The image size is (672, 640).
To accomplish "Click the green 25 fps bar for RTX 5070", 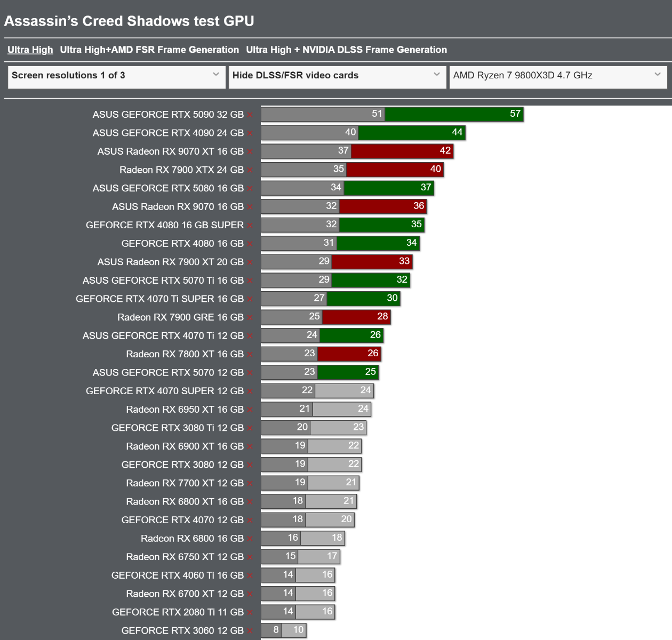I will click(348, 372).
